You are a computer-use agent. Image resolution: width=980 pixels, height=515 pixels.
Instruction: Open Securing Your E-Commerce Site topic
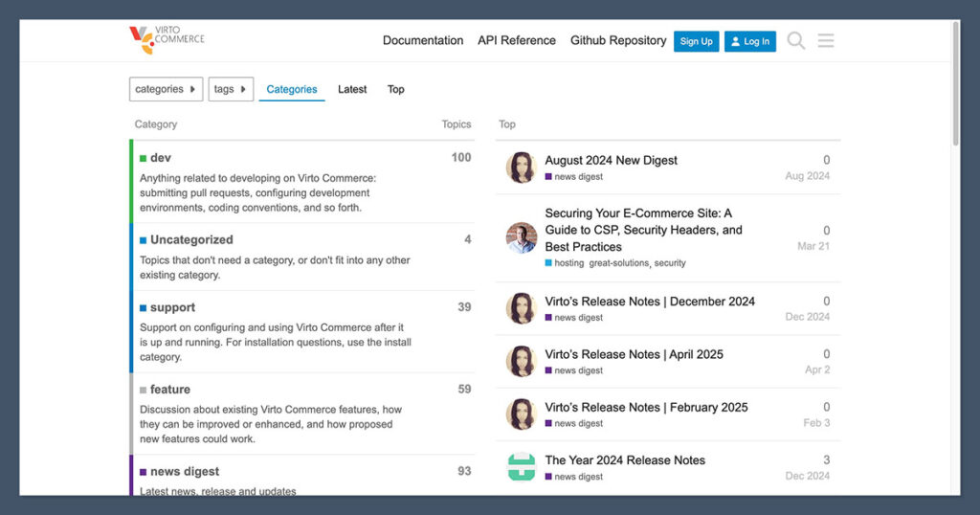643,230
